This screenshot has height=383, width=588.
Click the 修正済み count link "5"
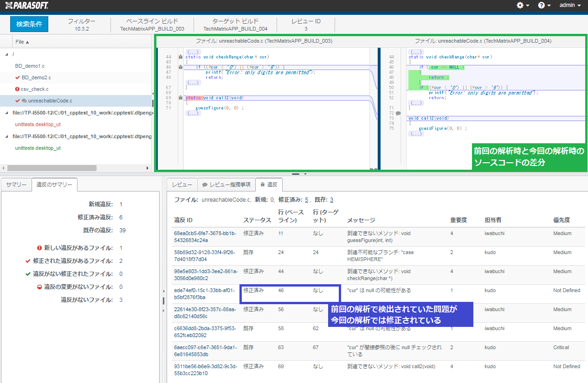306,200
